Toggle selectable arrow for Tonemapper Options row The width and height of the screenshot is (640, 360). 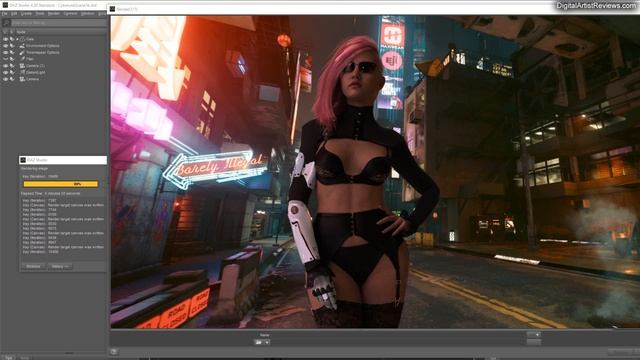(x=12, y=52)
